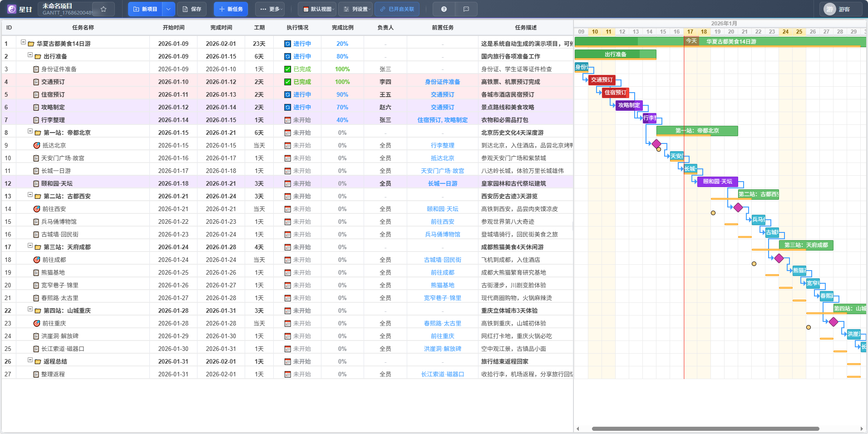This screenshot has height=434, width=868.
Task: Open the 更多 dropdown
Action: tap(270, 9)
